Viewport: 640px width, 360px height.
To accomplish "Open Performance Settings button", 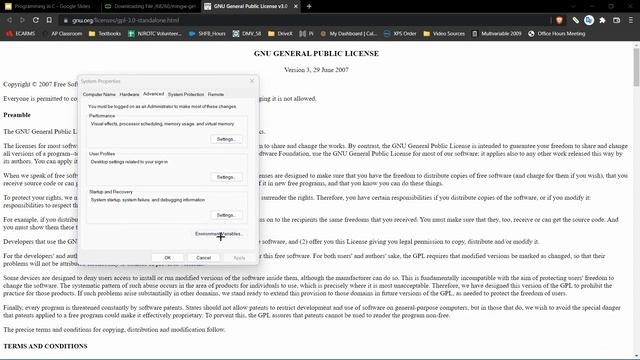I will point(227,139).
